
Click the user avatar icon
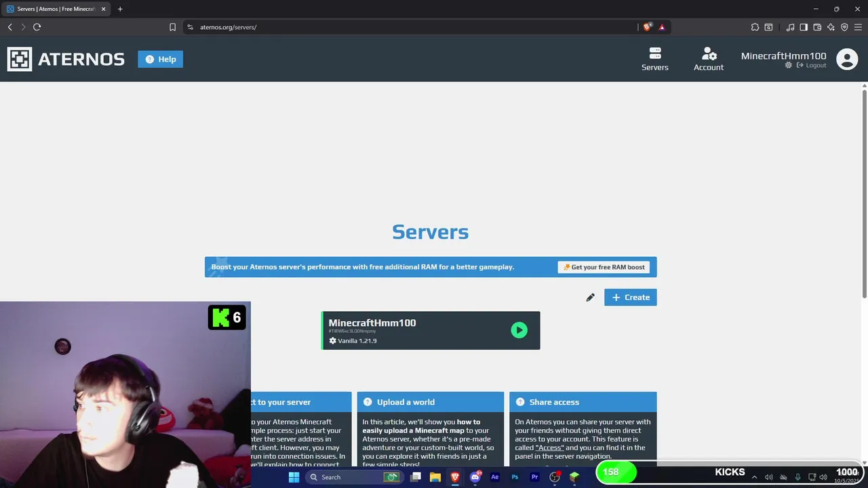click(x=846, y=59)
